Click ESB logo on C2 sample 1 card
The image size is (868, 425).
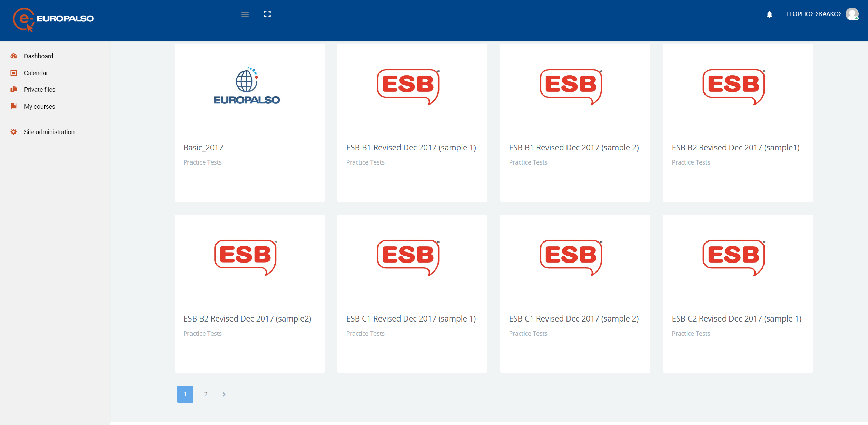734,257
